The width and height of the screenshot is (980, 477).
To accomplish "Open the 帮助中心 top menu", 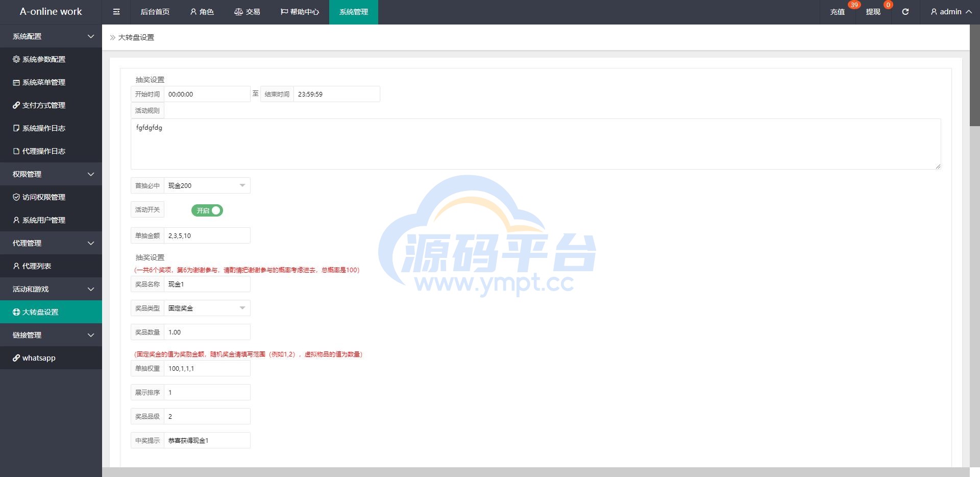I will coord(300,12).
